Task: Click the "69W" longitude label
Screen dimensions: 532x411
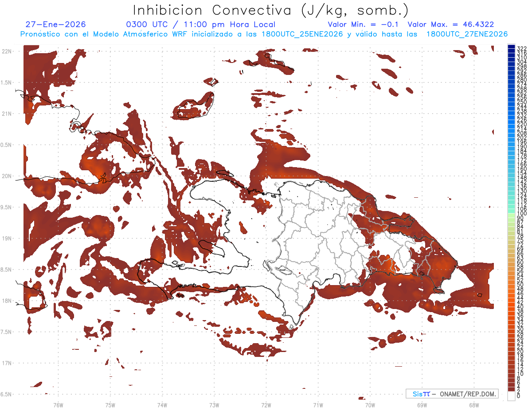Action: point(422,405)
